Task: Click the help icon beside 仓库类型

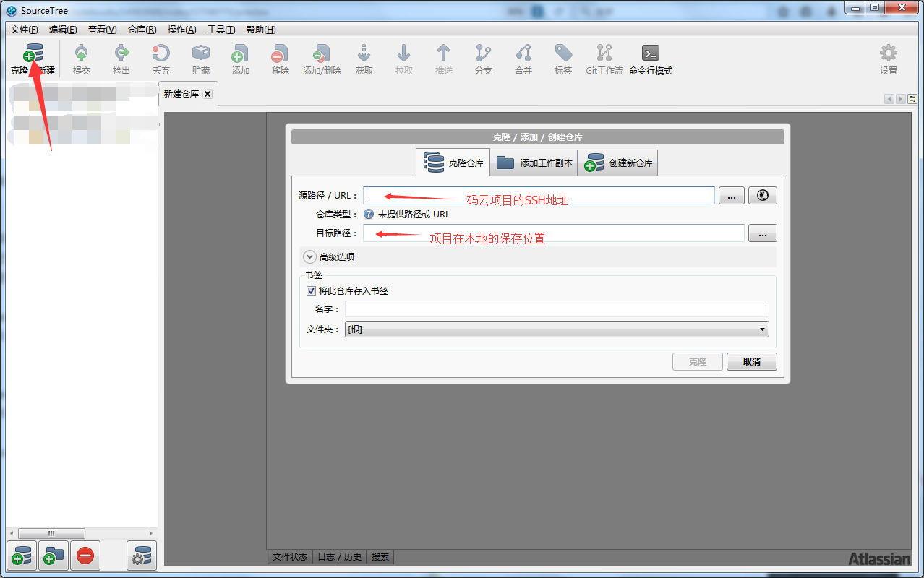Action: (369, 214)
